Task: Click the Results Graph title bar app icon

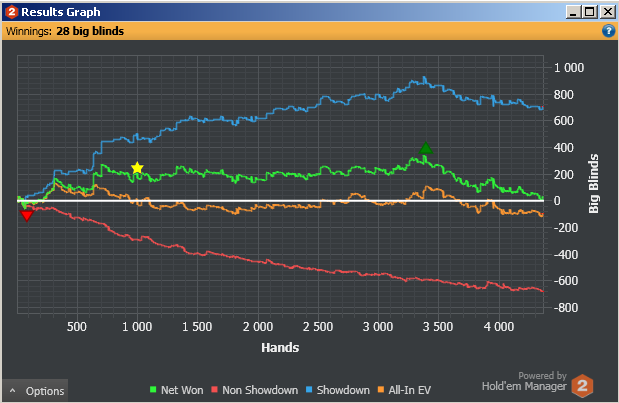Action: pos(11,12)
